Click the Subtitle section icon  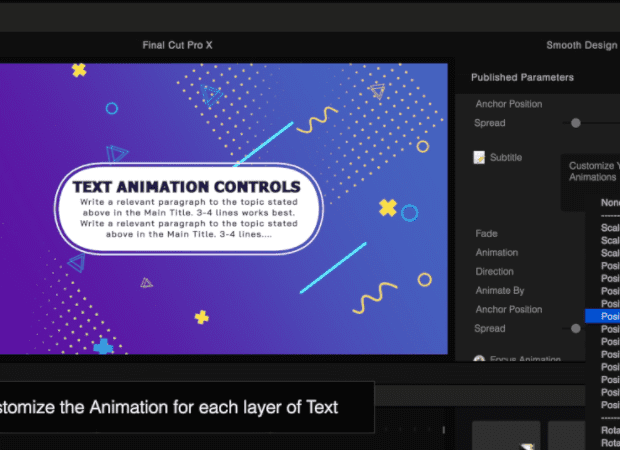479,157
